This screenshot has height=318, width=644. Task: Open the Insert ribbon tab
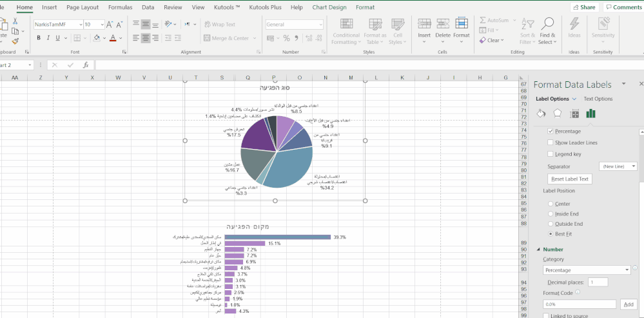pyautogui.click(x=49, y=7)
